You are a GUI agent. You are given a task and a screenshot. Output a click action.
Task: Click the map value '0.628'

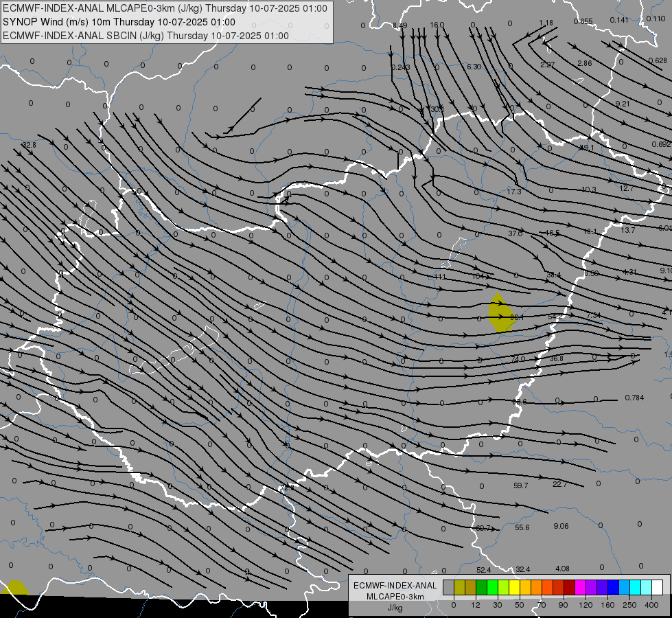tap(658, 60)
